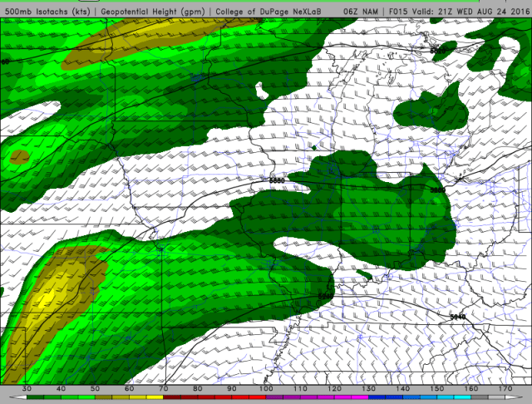Click the light gray 165-170 kt swatch
The height and width of the screenshot is (404, 532).
(x=496, y=397)
